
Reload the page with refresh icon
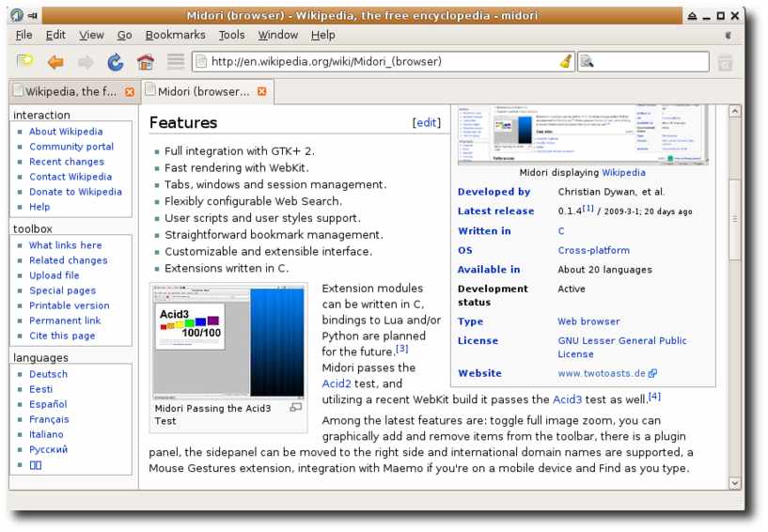pyautogui.click(x=116, y=62)
